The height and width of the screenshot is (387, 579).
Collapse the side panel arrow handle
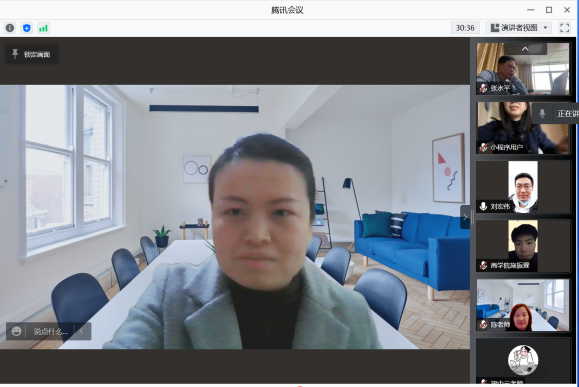(465, 217)
